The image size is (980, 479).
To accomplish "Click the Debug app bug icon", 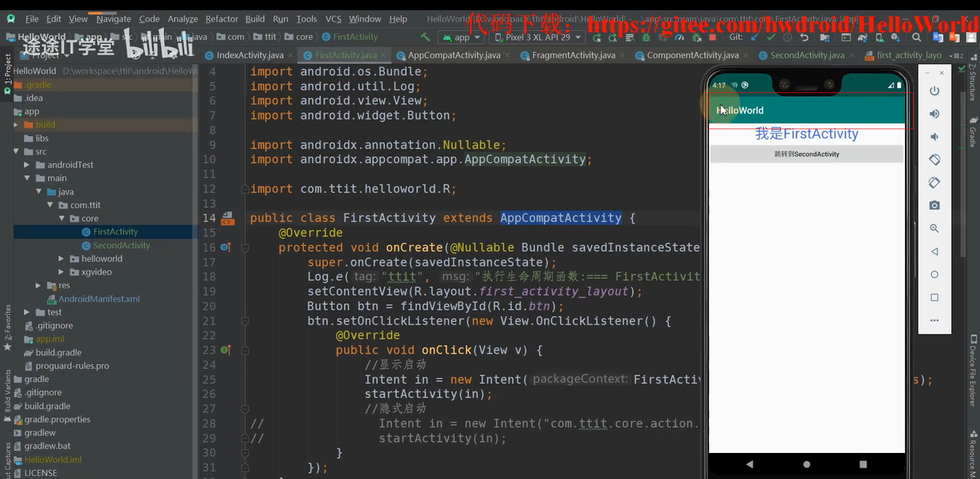I will (645, 37).
